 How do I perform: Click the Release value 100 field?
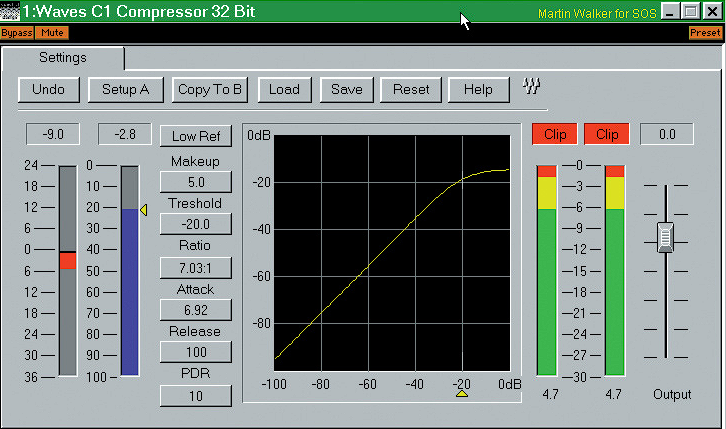[196, 352]
